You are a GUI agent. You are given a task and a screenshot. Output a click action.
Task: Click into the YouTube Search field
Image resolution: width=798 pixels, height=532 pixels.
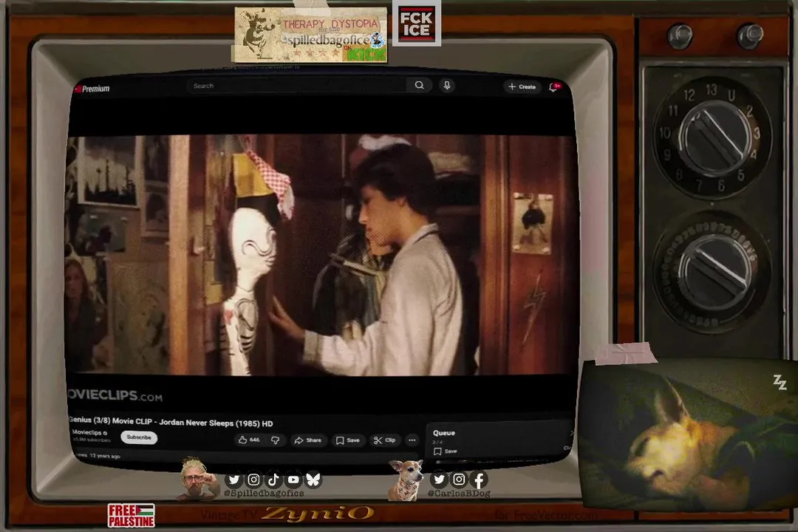coord(298,86)
